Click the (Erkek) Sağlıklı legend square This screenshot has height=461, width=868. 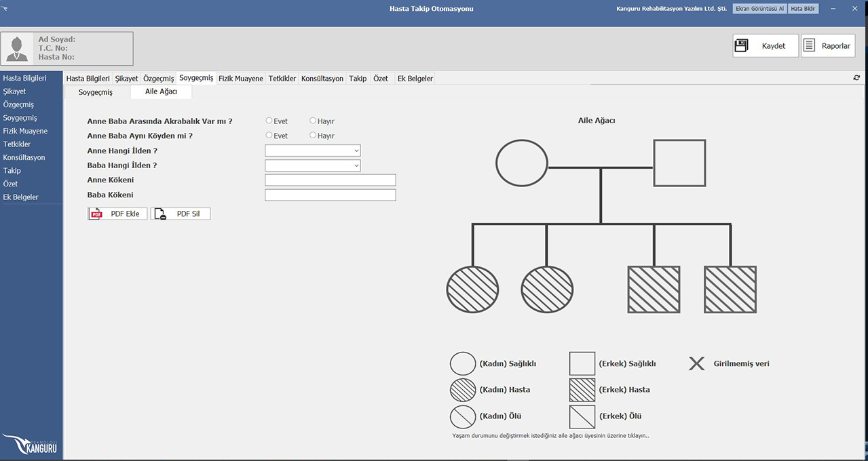coord(582,363)
